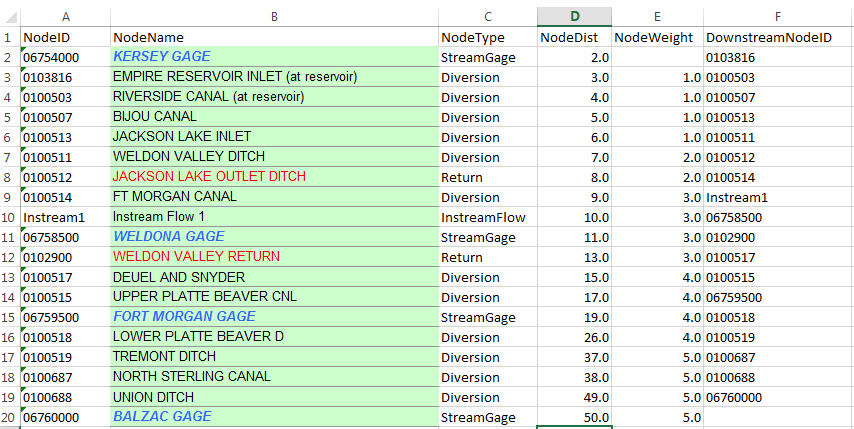
Task: Click the NodeDist cell showing 26.0
Action: [574, 337]
